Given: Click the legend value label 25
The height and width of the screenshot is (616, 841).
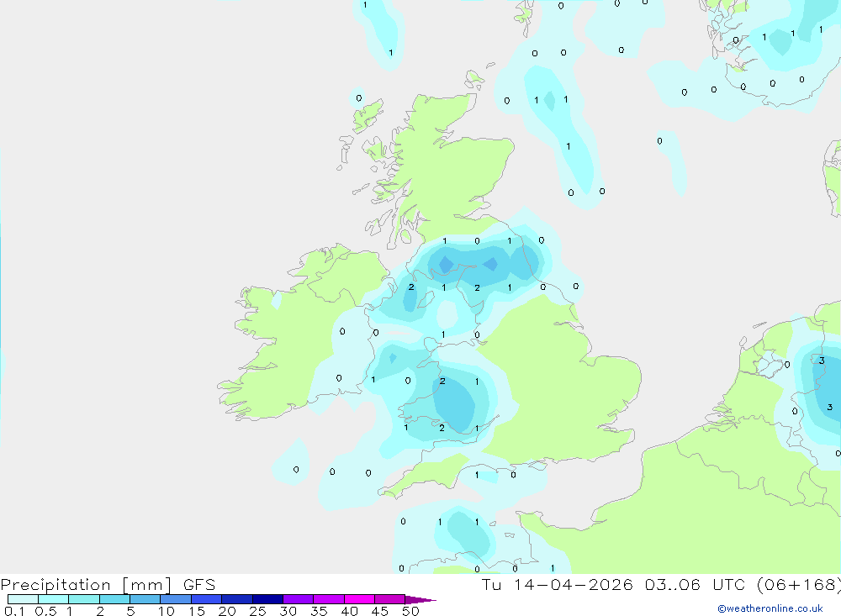Looking at the screenshot, I should click(x=258, y=611).
